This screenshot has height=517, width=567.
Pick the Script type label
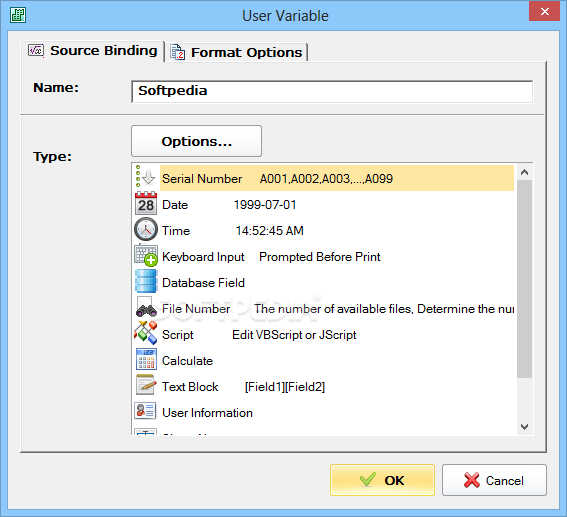pos(178,335)
